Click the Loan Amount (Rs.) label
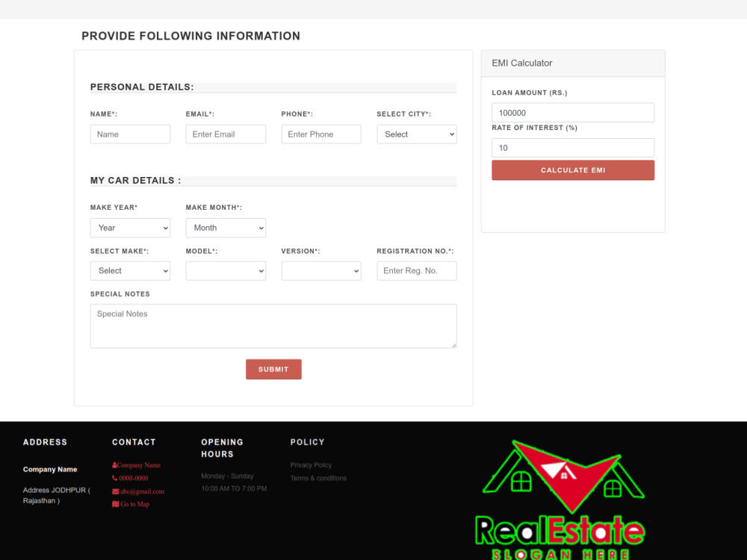The image size is (747, 560). [x=530, y=93]
